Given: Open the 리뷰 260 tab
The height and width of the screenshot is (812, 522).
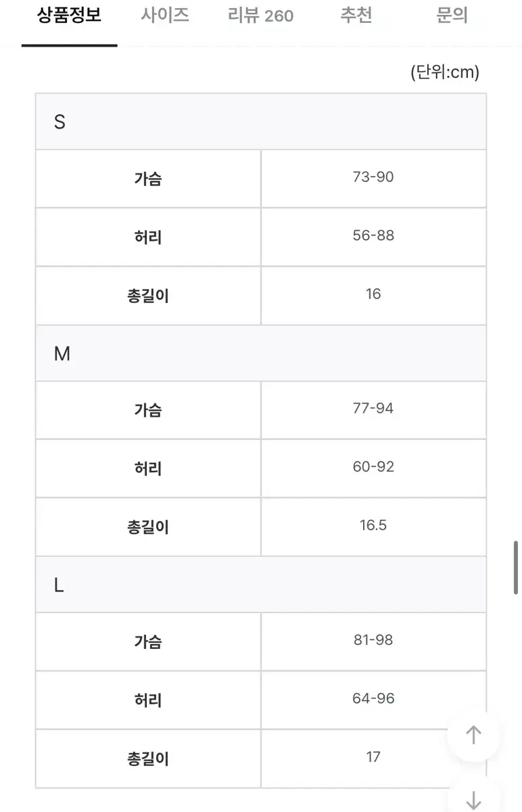Looking at the screenshot, I should (260, 16).
